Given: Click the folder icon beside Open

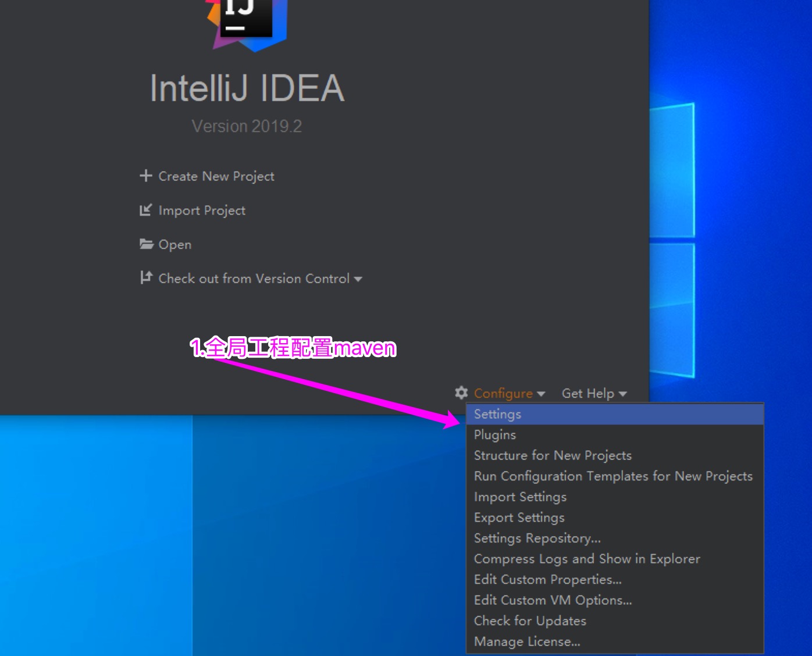Looking at the screenshot, I should 146,244.
